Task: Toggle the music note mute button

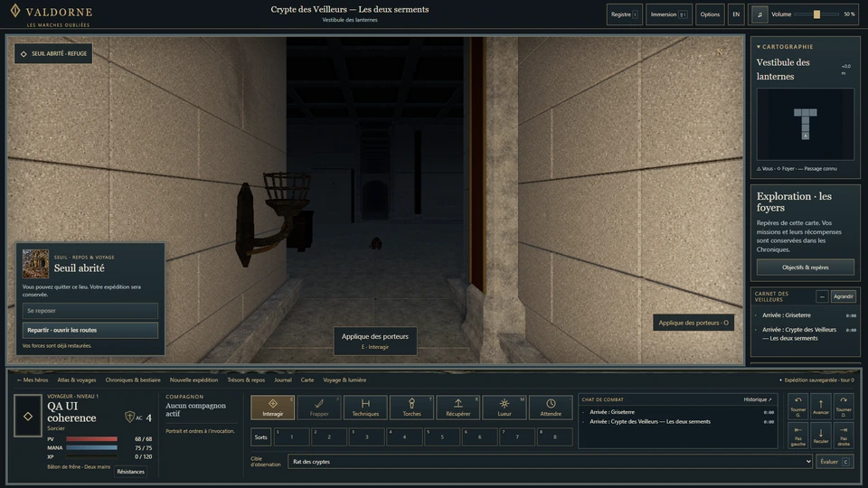Action: click(759, 14)
